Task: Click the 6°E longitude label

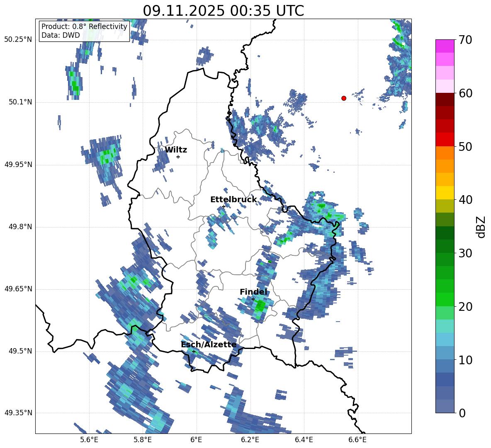Action: click(x=196, y=440)
